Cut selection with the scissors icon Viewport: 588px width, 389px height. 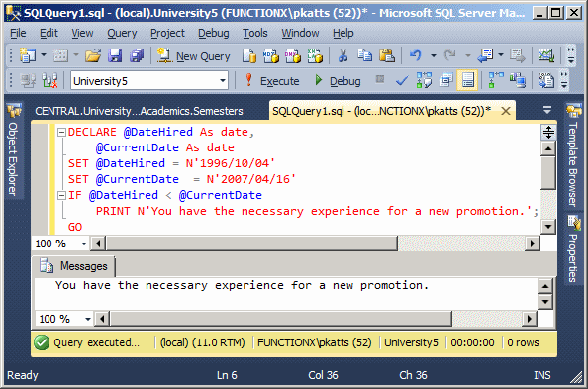[x=343, y=55]
